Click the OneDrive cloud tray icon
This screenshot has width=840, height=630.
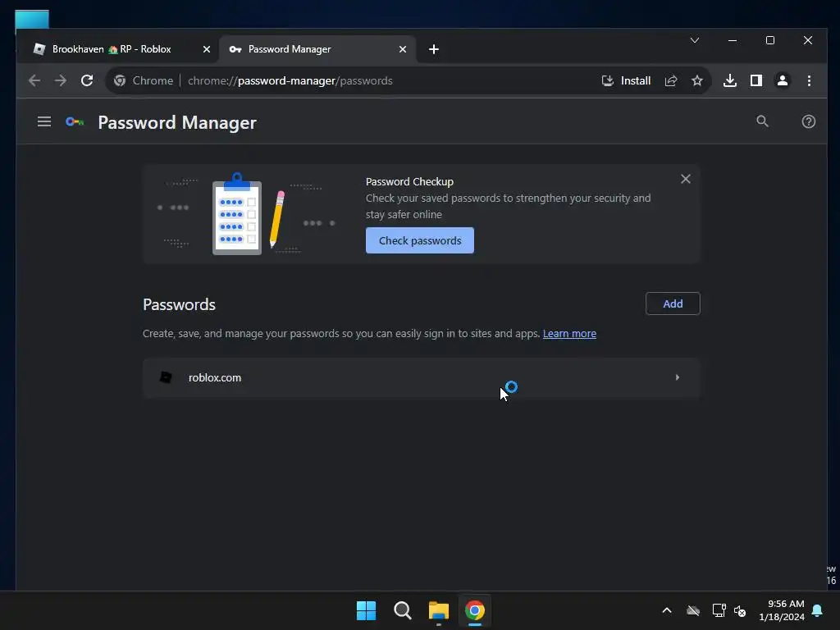point(692,610)
